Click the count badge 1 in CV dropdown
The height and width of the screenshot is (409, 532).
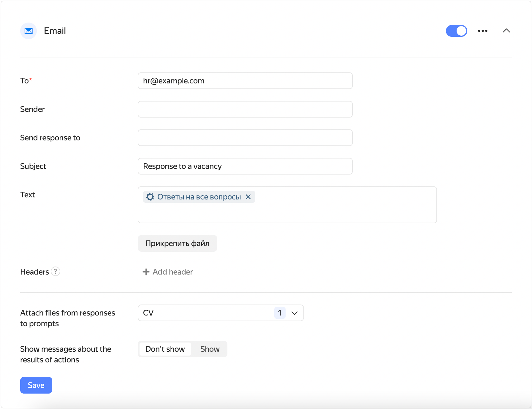(280, 313)
